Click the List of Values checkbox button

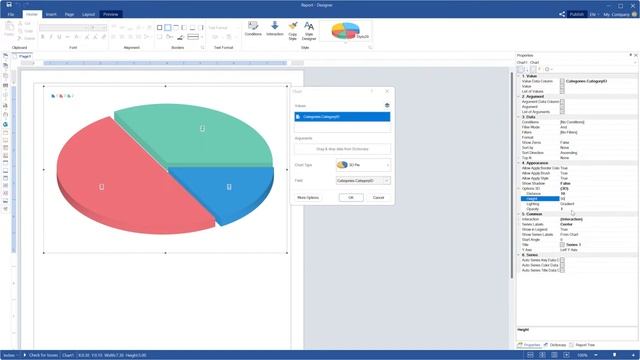pyautogui.click(x=562, y=91)
